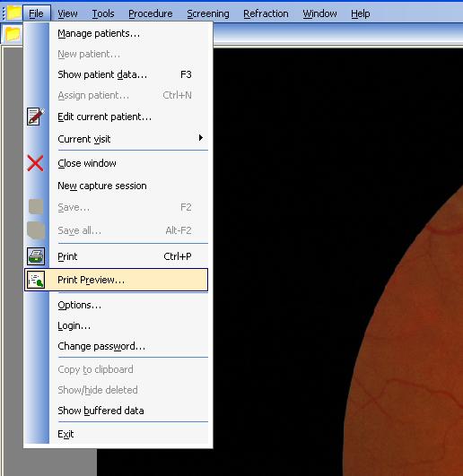Click the greyed Save all disks icon
The image size is (463, 476).
(36, 230)
